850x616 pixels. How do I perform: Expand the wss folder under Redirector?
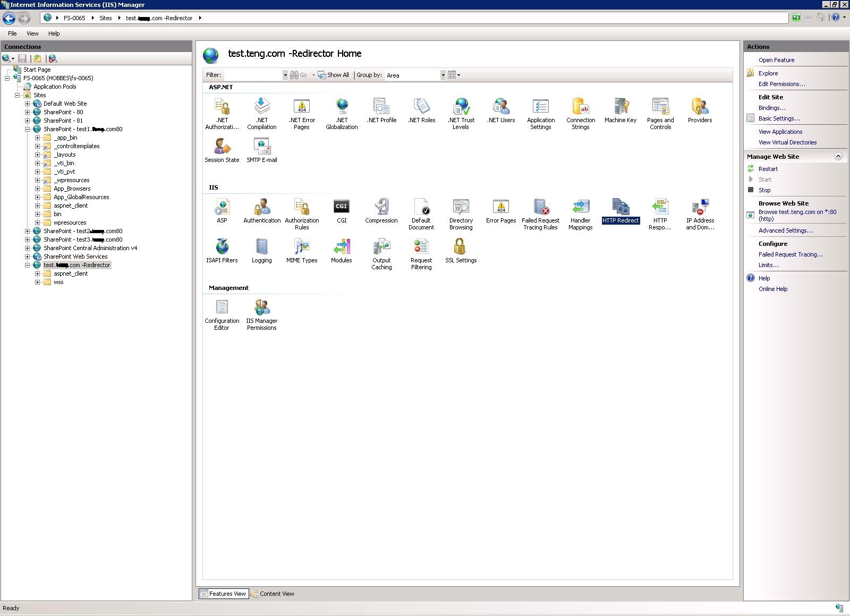(x=38, y=282)
